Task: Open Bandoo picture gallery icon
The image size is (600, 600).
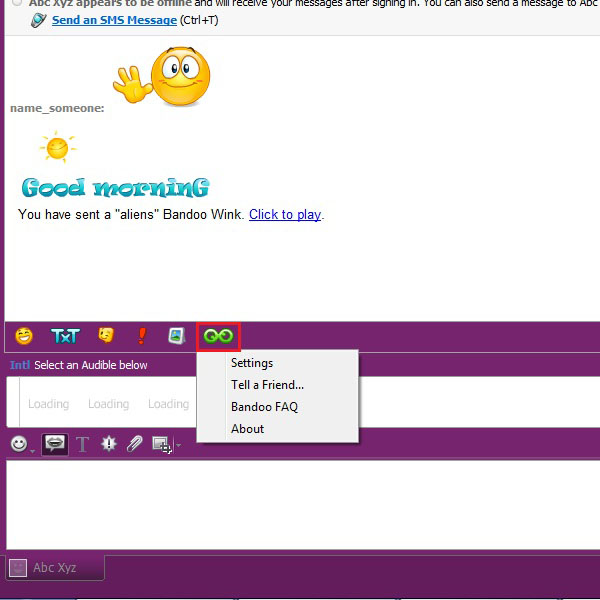Action: 177,336
